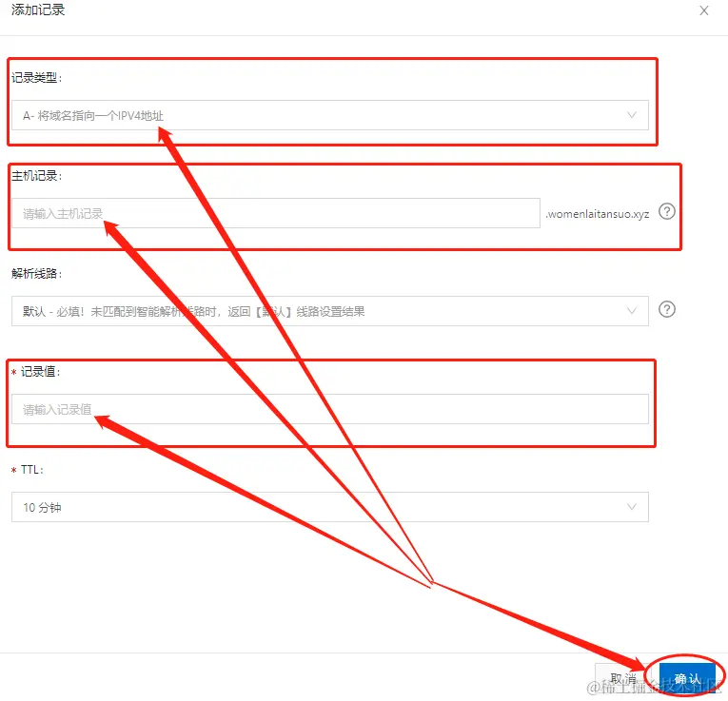Focus the 请输入主机记录 input field
The image size is (728, 701).
[276, 213]
